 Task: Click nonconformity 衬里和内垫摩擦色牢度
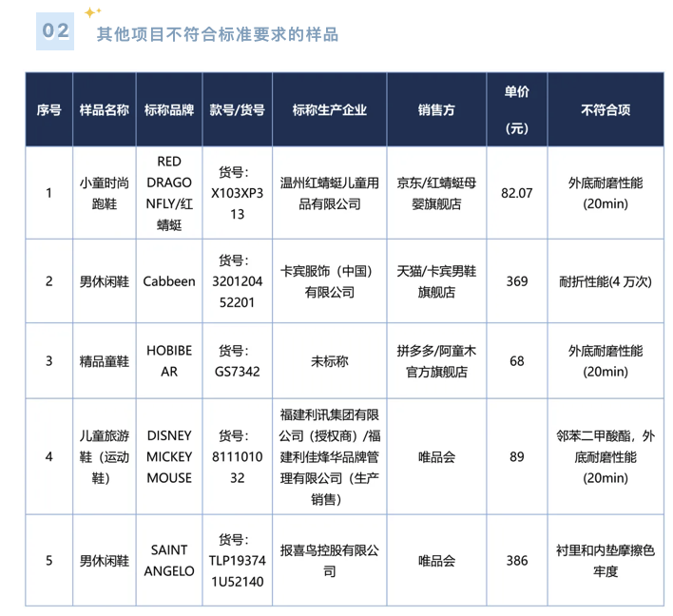tap(606, 561)
